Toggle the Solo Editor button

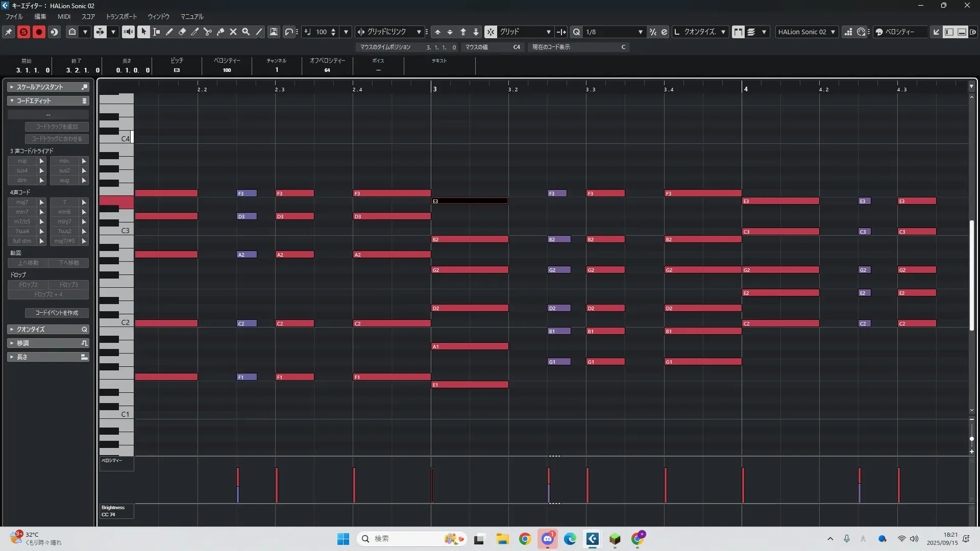(x=23, y=32)
